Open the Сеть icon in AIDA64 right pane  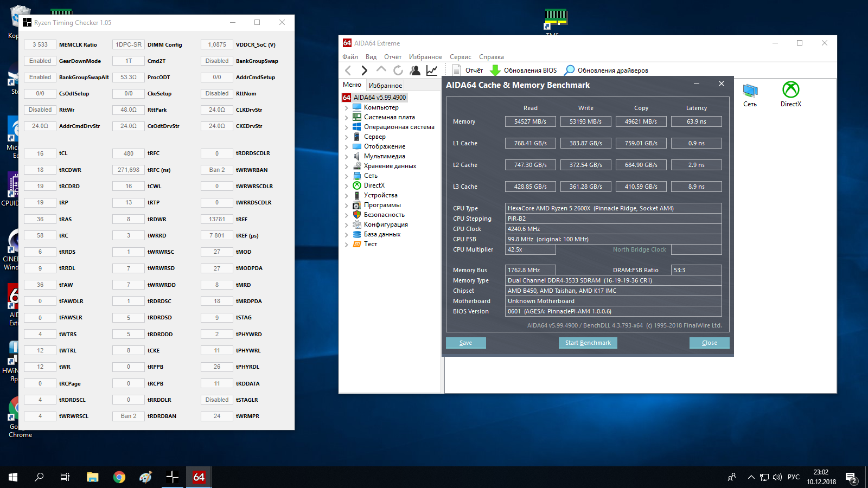pyautogui.click(x=750, y=95)
